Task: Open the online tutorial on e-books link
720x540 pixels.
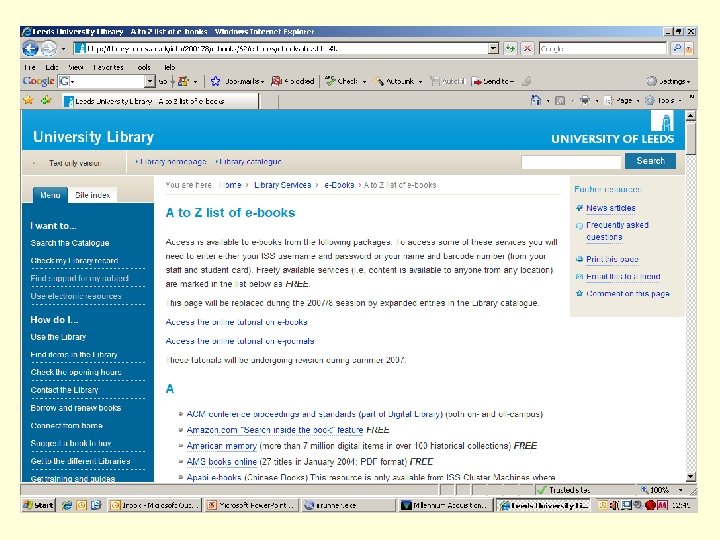Action: coord(236,322)
